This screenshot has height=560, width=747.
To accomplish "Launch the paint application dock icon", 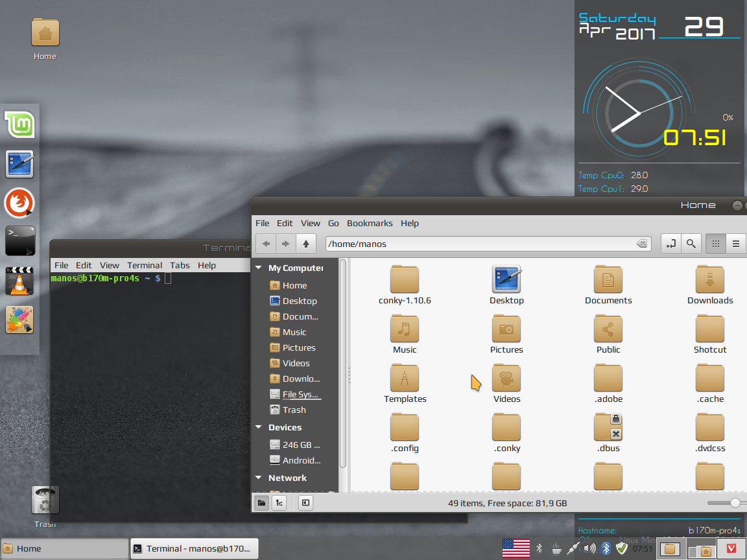I will tap(19, 320).
